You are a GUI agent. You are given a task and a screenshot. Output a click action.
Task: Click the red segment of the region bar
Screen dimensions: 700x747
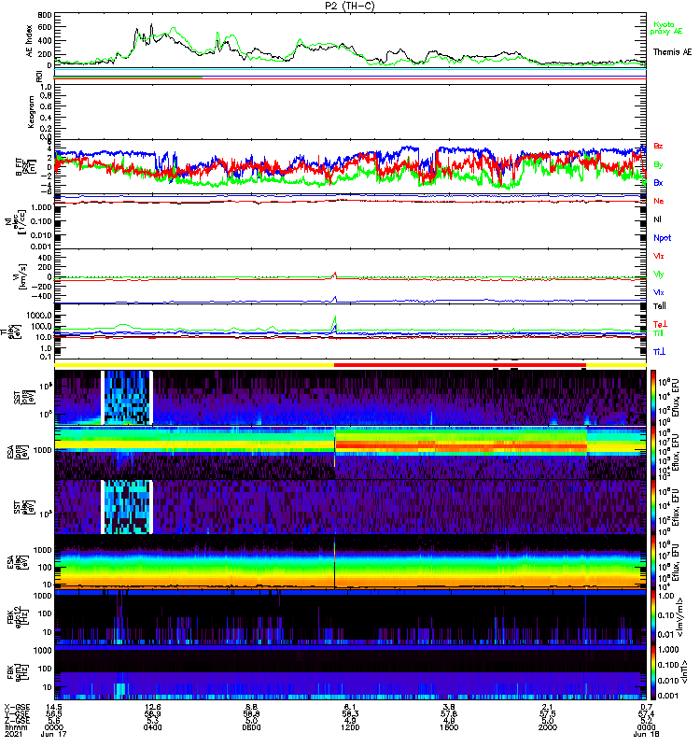pos(460,365)
